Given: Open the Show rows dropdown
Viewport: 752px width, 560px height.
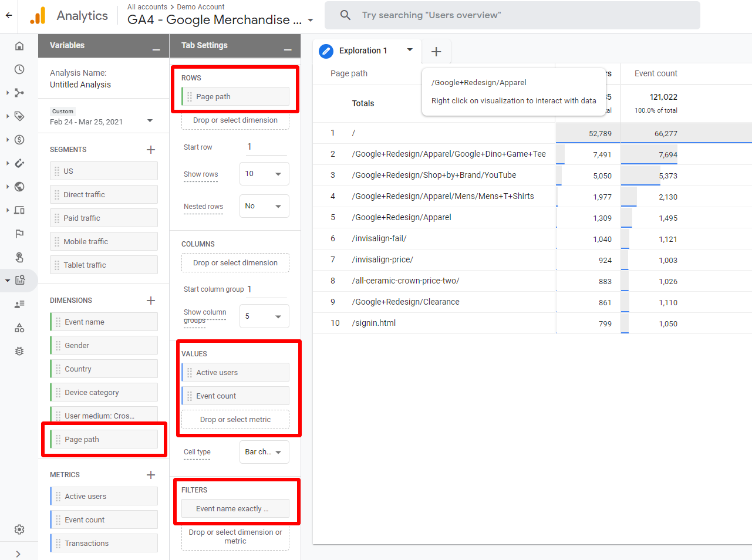Looking at the screenshot, I should click(264, 174).
